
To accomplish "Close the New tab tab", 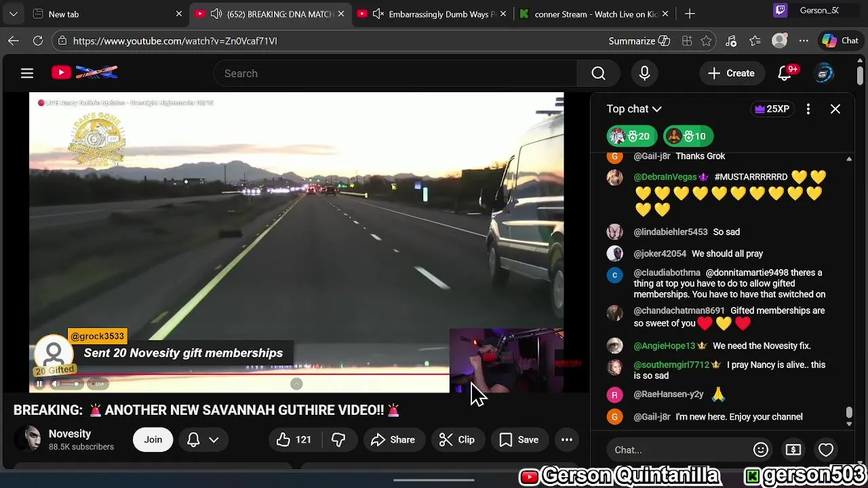I will pyautogui.click(x=179, y=14).
